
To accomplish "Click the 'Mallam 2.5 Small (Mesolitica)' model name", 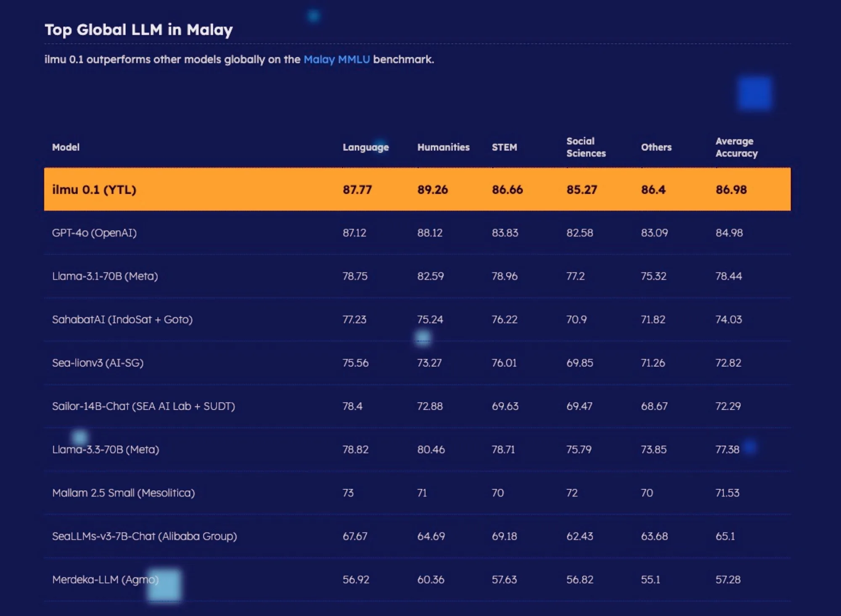I will (x=124, y=492).
